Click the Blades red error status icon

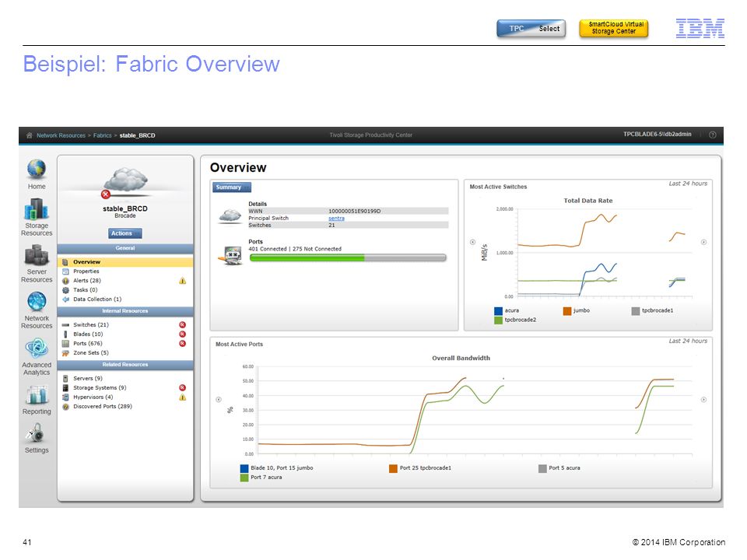pos(182,334)
